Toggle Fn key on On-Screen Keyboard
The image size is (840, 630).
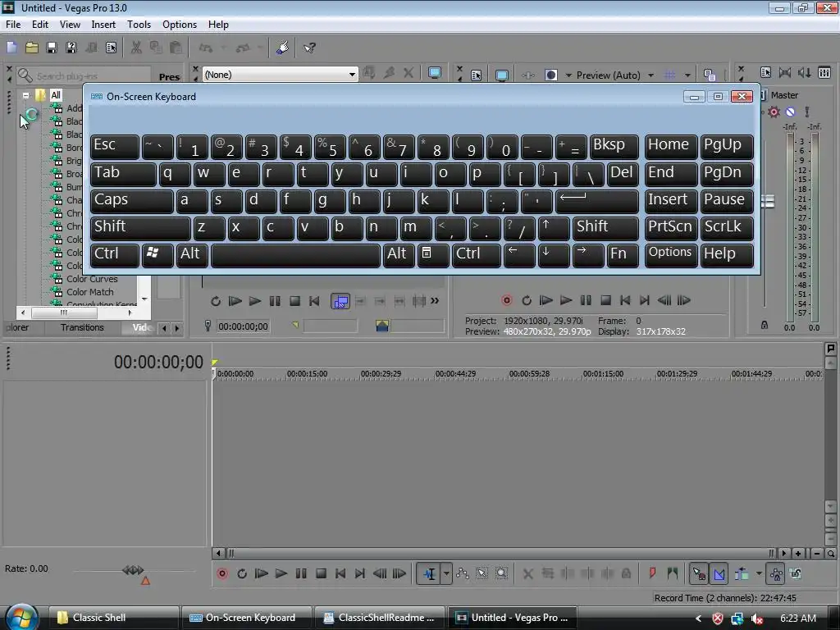(x=622, y=255)
